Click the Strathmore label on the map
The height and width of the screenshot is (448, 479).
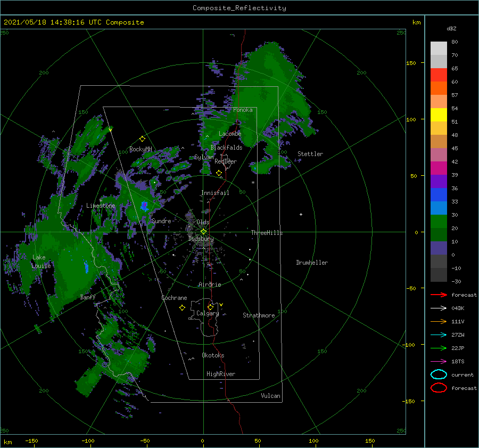259,315
